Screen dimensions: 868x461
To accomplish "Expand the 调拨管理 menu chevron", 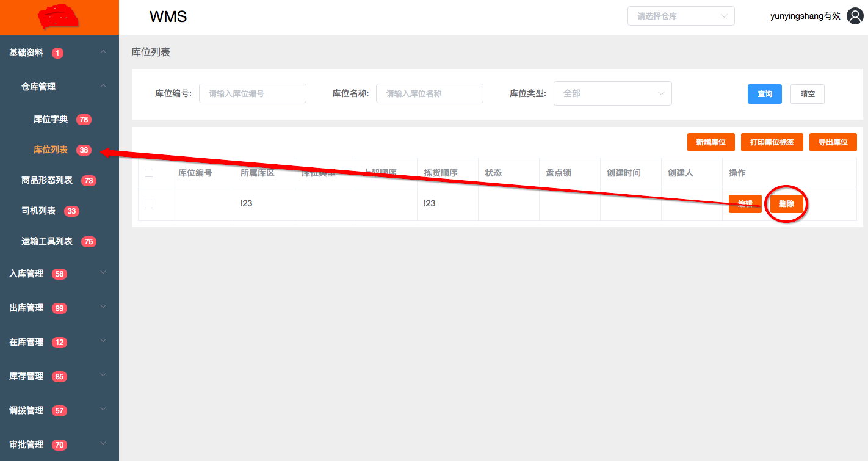I will [103, 409].
